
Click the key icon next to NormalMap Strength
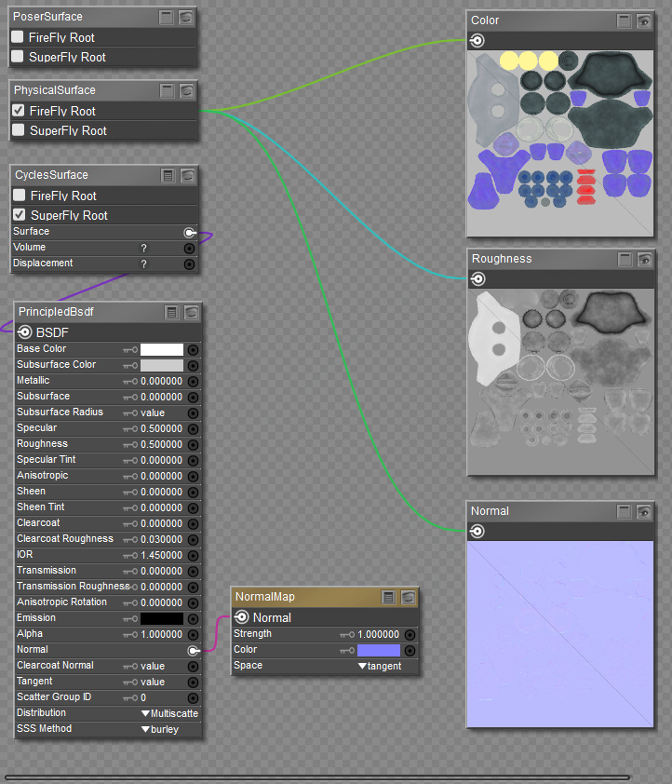tap(347, 634)
